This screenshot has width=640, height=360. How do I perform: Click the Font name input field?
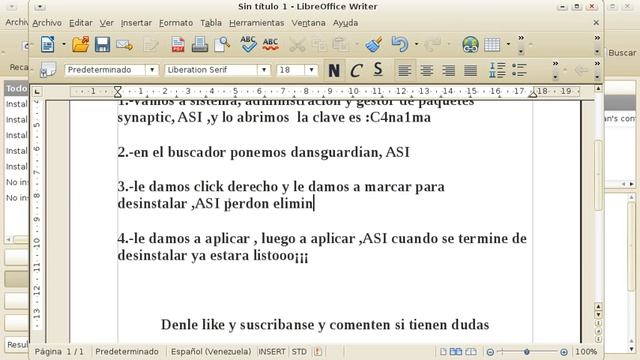coord(211,70)
